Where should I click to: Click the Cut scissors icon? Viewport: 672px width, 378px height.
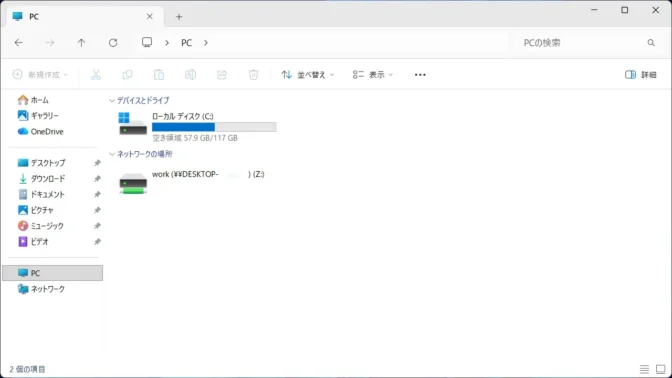pos(96,75)
